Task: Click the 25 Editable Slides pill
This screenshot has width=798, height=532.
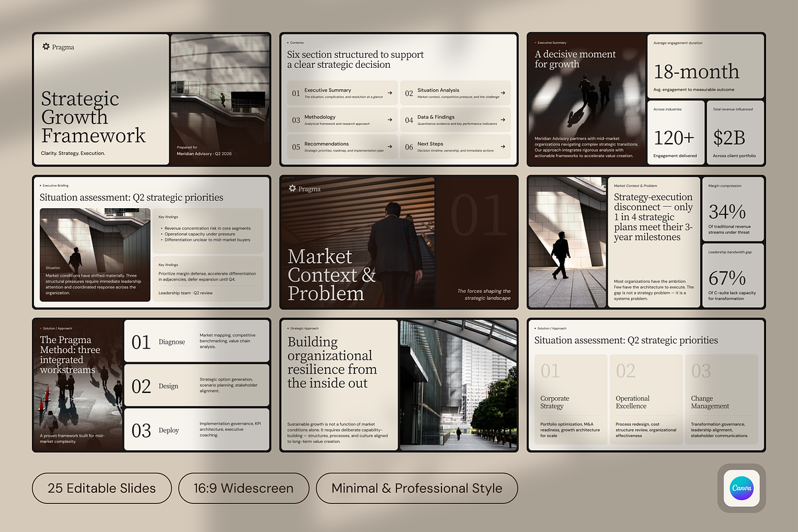Action: point(102,488)
